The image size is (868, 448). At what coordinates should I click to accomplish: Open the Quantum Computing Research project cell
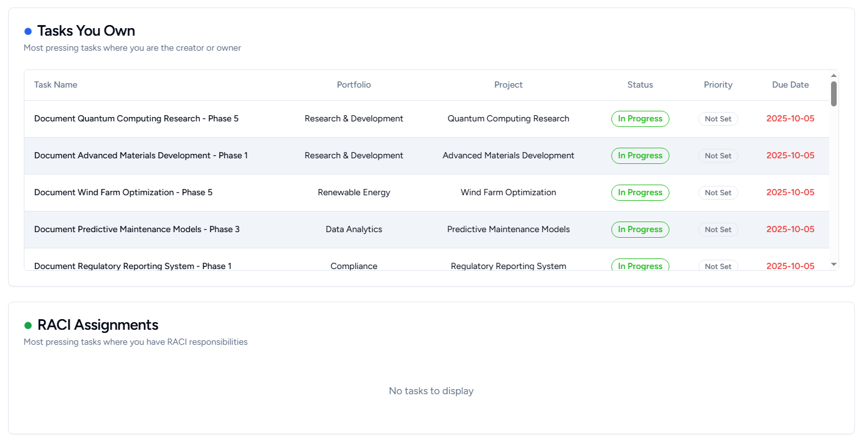coord(508,119)
